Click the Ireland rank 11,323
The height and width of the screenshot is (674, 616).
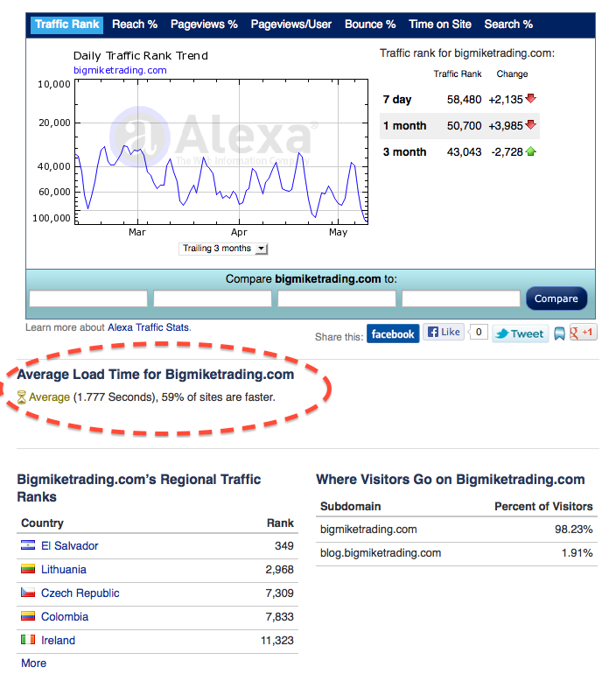click(x=277, y=641)
